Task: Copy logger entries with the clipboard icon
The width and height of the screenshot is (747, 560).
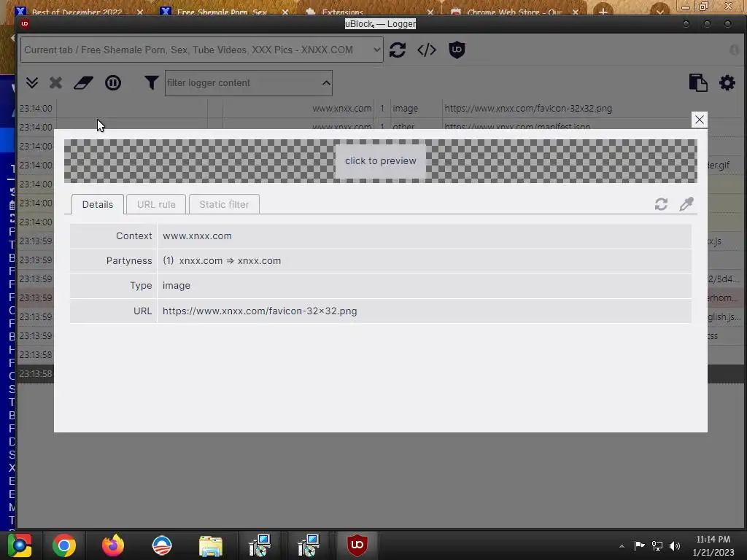Action: 698,83
